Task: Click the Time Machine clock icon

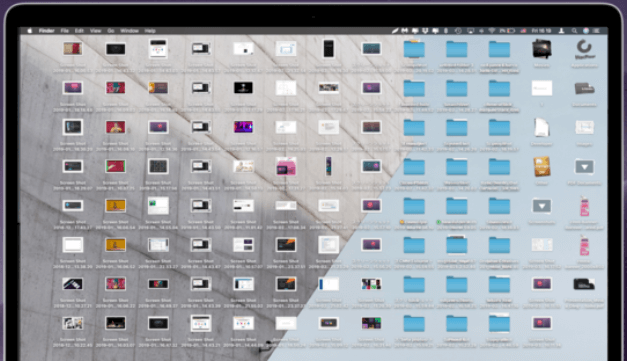Action: coord(458,31)
